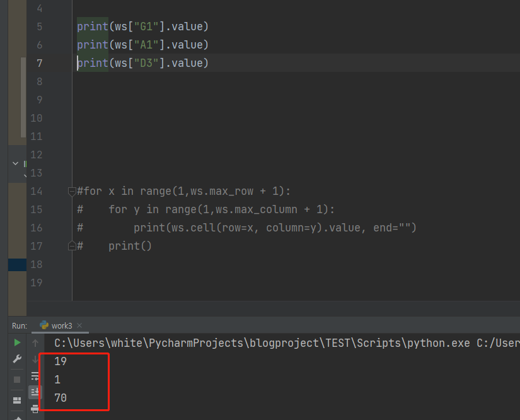Click the restore layout icon
The width and height of the screenshot is (520, 420).
point(17,400)
